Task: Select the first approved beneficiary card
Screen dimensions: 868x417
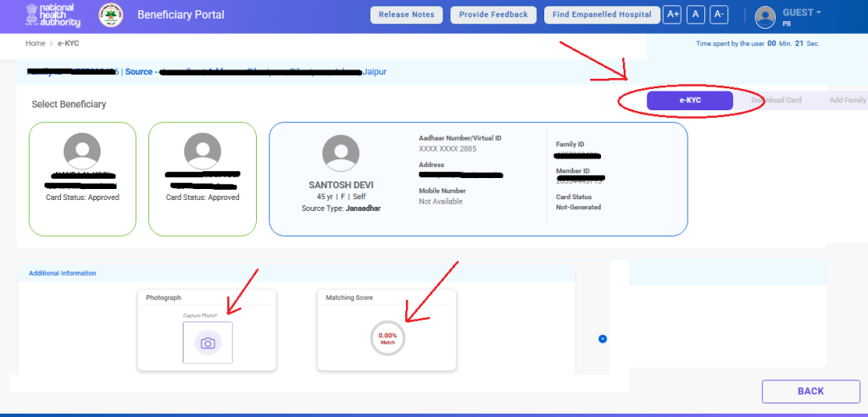Action: point(82,179)
